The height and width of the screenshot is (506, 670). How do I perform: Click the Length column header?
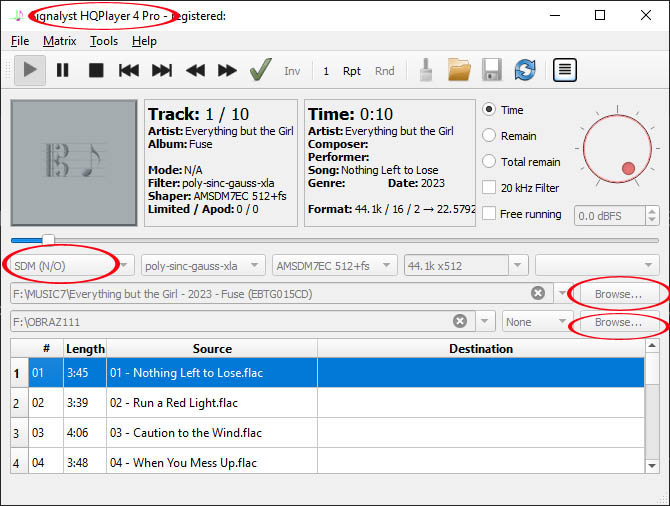click(85, 349)
